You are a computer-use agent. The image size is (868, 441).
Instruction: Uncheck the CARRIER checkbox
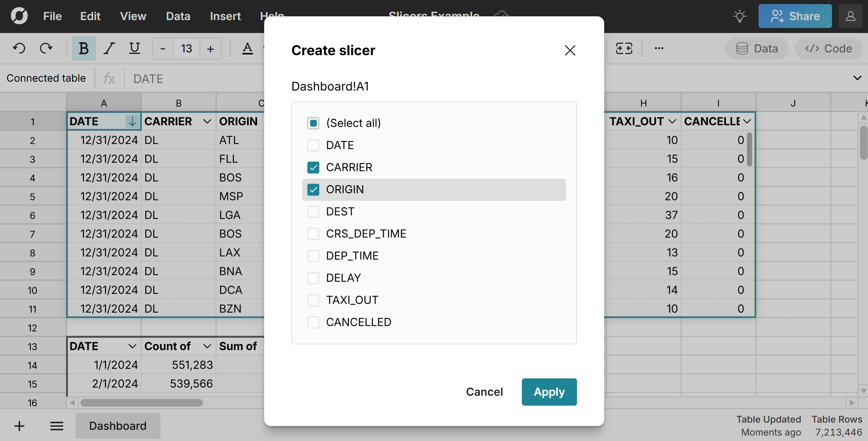(313, 167)
